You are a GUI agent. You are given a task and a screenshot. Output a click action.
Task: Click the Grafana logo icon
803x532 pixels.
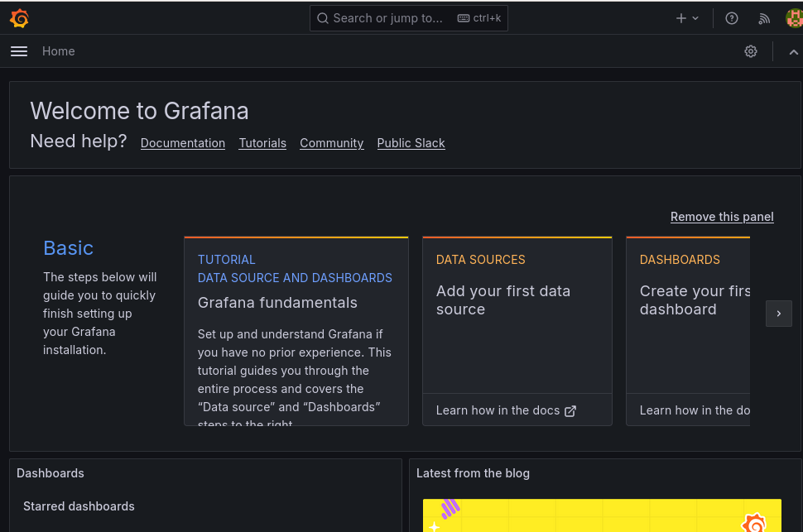[20, 18]
